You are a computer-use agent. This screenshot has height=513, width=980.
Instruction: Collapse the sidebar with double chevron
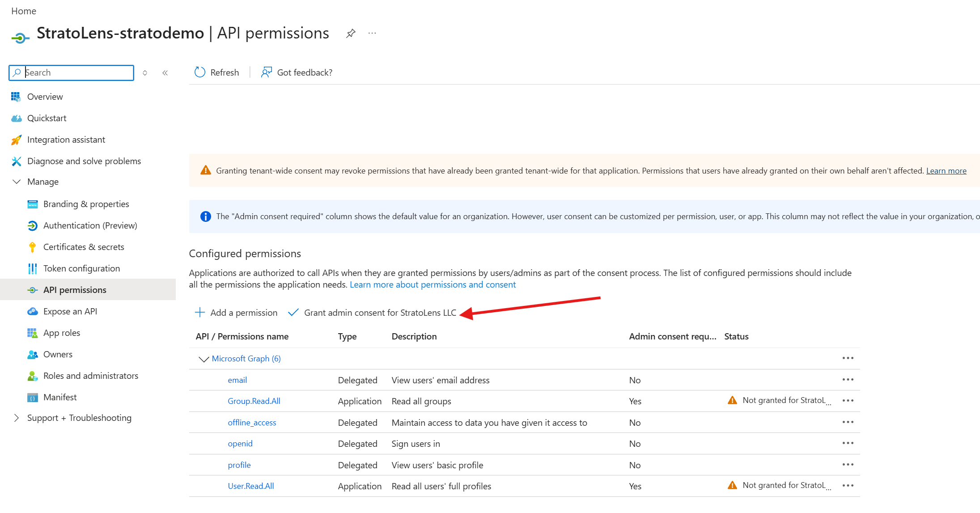(165, 73)
